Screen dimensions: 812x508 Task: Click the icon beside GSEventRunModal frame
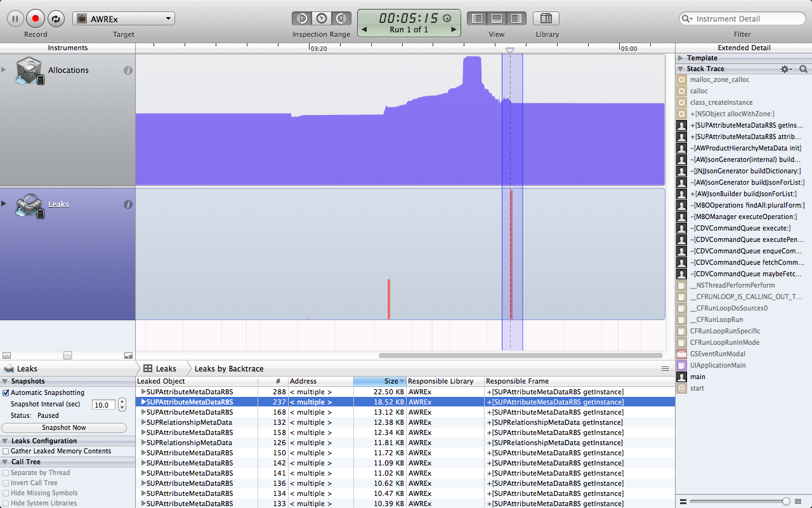[681, 354]
